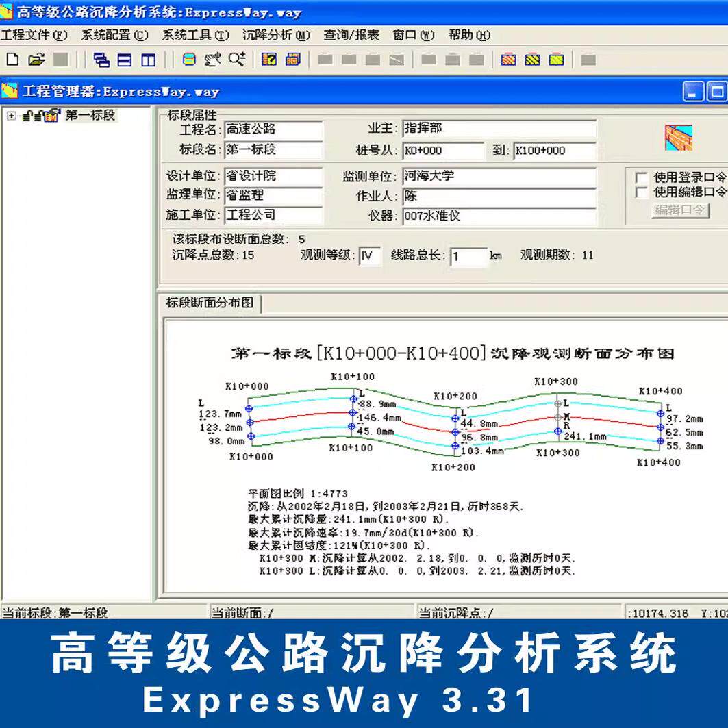This screenshot has height=728, width=728.
Task: Open the 窗口(W) menu
Action: (413, 36)
